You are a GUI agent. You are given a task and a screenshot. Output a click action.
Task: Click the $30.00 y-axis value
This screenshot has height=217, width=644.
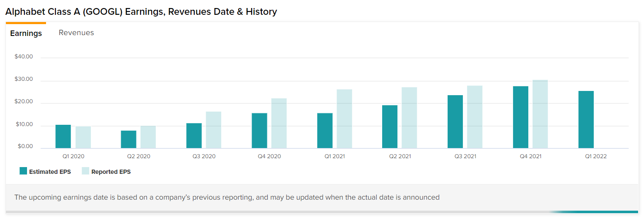[24, 79]
